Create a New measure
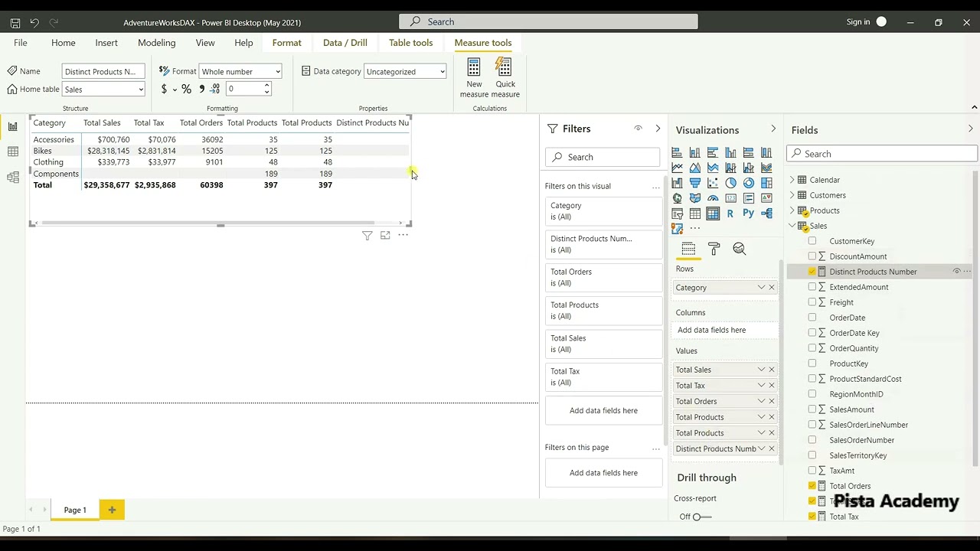 pos(474,78)
